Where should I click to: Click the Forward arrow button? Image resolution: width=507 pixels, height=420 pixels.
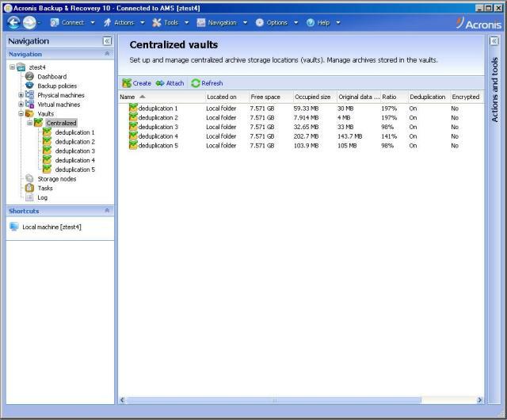(x=29, y=23)
